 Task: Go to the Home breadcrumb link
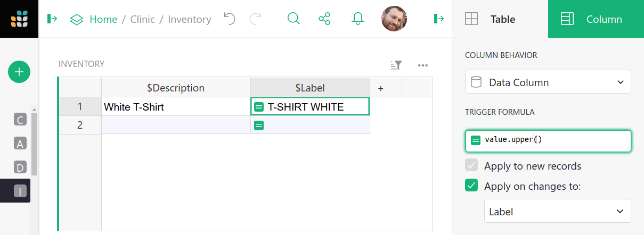click(x=103, y=19)
